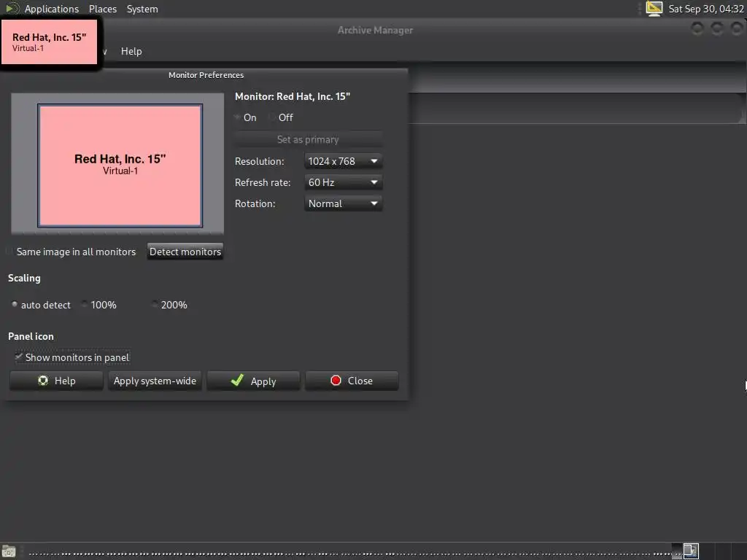Open the Applications menu
Viewport: 747px width, 560px height.
coord(52,9)
